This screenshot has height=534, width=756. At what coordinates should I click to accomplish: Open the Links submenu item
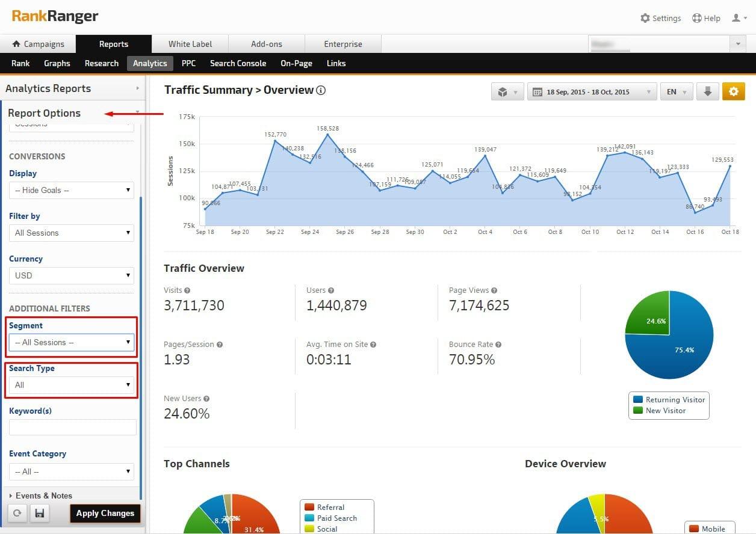pyautogui.click(x=336, y=63)
